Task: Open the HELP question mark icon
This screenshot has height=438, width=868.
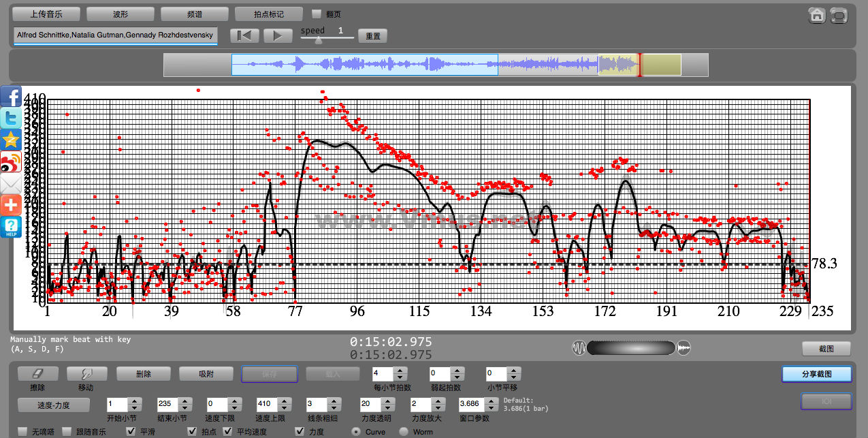Action: 11,227
